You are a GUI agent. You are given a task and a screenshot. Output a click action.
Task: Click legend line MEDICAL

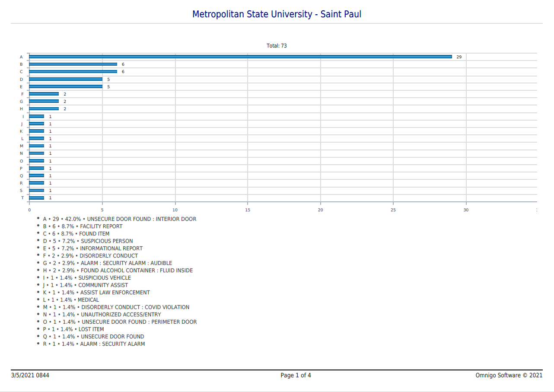[71, 300]
